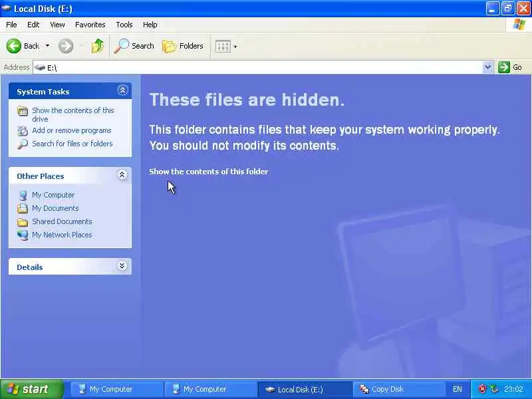Click the drive icon in the title bar
Viewport: 532px width, 399px height.
(6, 8)
